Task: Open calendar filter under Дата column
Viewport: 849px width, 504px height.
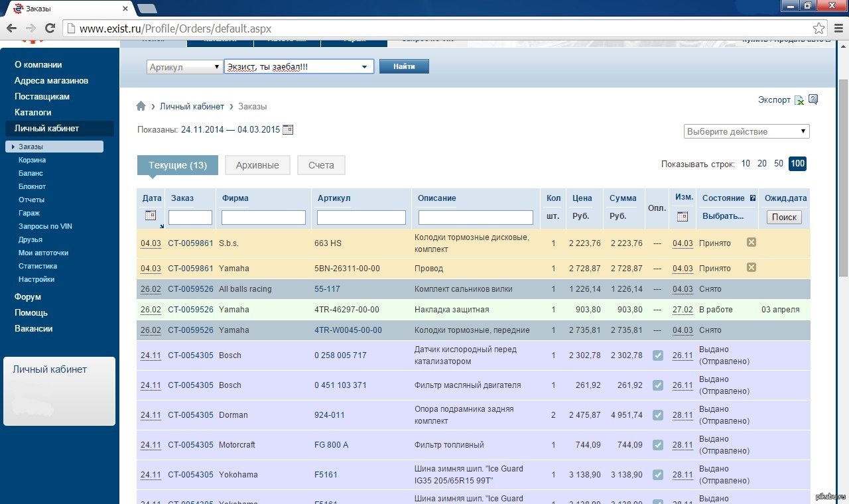Action: pos(151,216)
